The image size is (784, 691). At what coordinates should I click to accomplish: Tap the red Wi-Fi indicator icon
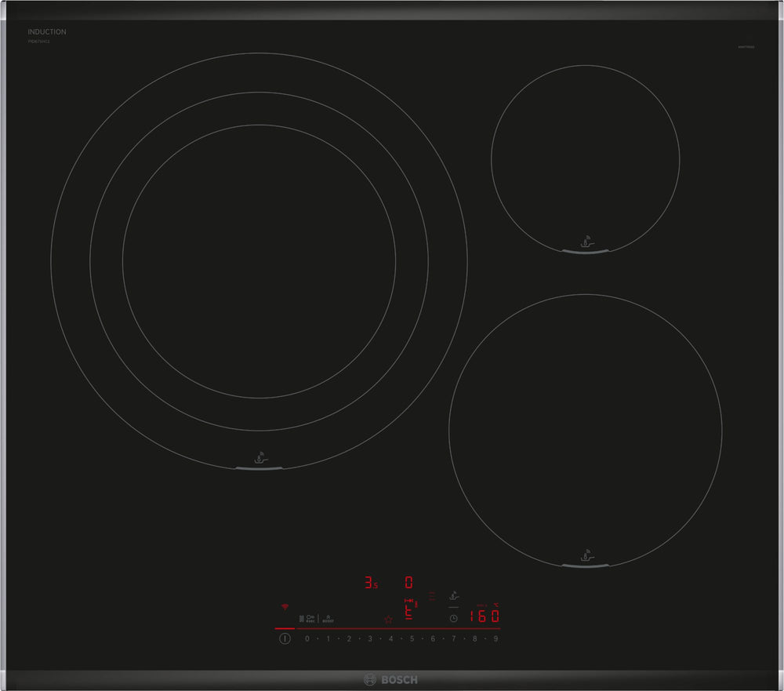point(285,607)
